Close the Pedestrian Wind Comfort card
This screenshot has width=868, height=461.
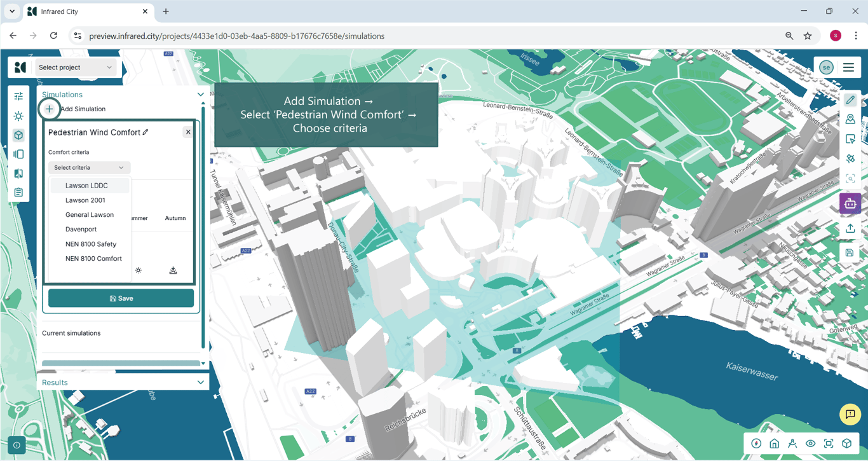pyautogui.click(x=188, y=132)
